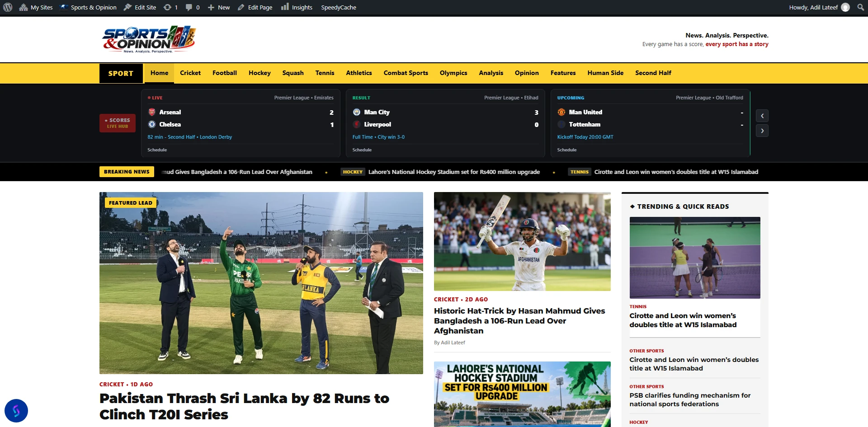This screenshot has height=427, width=868.
Task: Click Edit Site in admin bar
Action: click(140, 7)
